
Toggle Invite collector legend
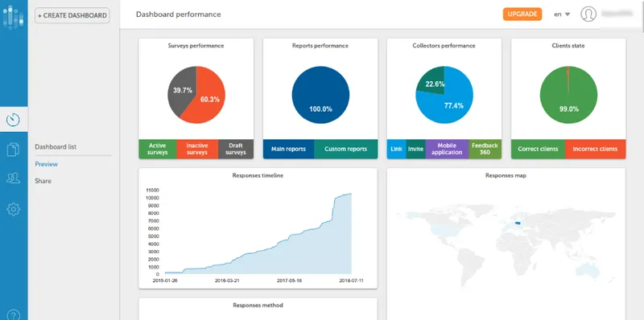415,149
